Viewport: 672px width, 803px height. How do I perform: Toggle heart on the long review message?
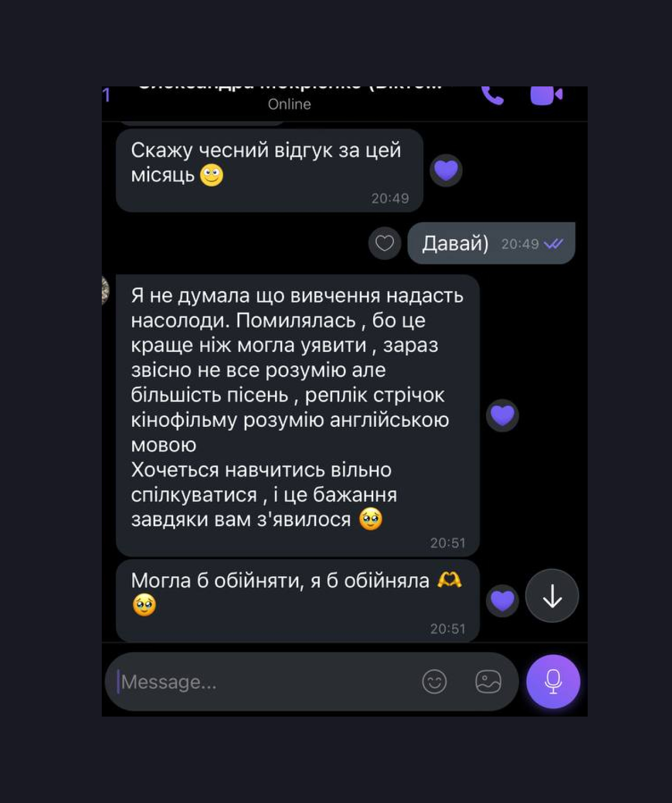(502, 415)
